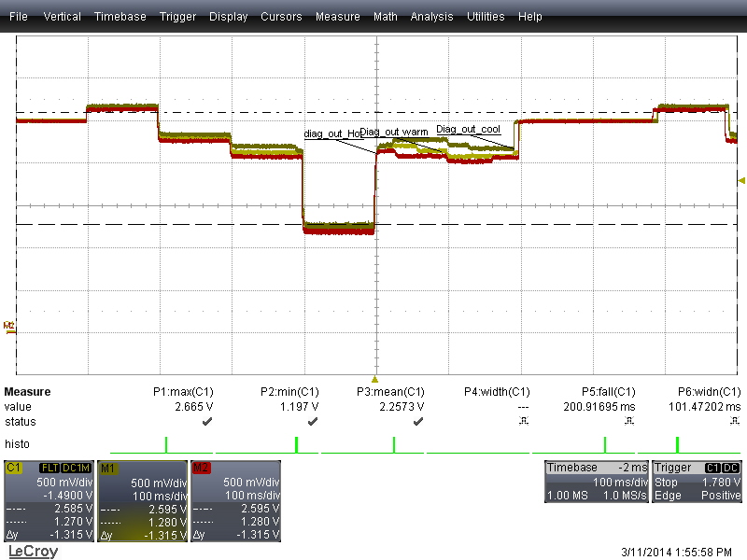Image resolution: width=747 pixels, height=560 pixels.
Task: Click the M2 ground level marker on left
Action: tap(9, 328)
